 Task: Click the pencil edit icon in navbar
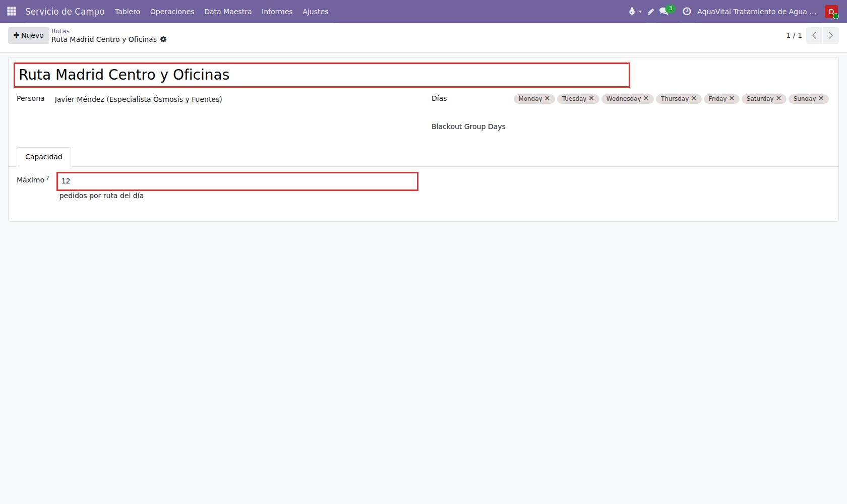click(x=651, y=12)
